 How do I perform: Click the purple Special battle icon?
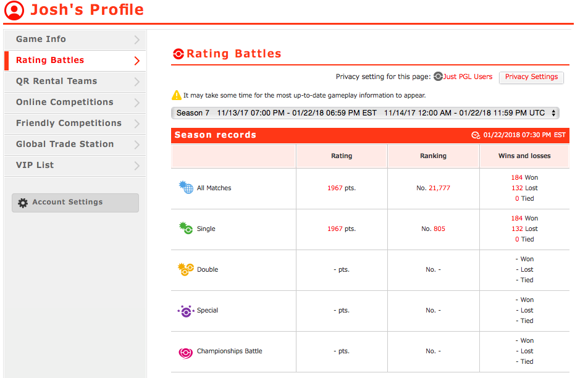pos(186,311)
